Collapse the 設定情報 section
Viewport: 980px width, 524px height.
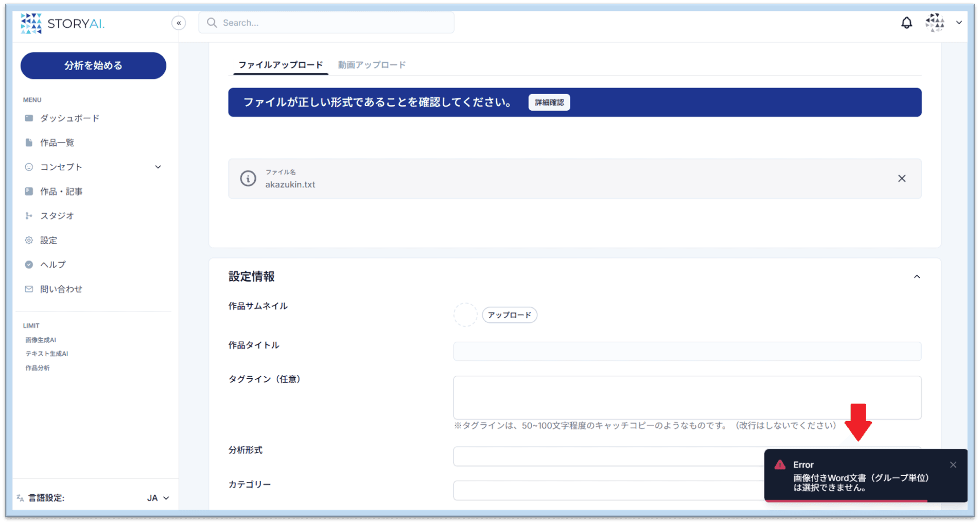coord(917,277)
